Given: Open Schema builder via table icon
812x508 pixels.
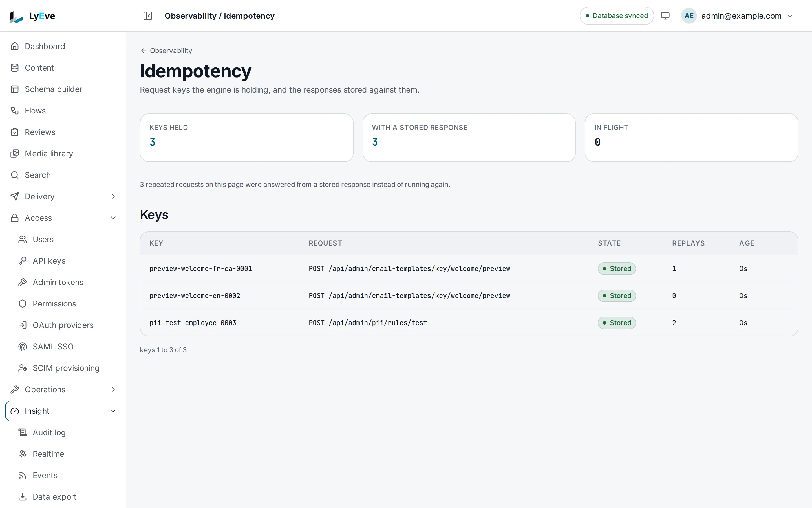Looking at the screenshot, I should tap(15, 89).
